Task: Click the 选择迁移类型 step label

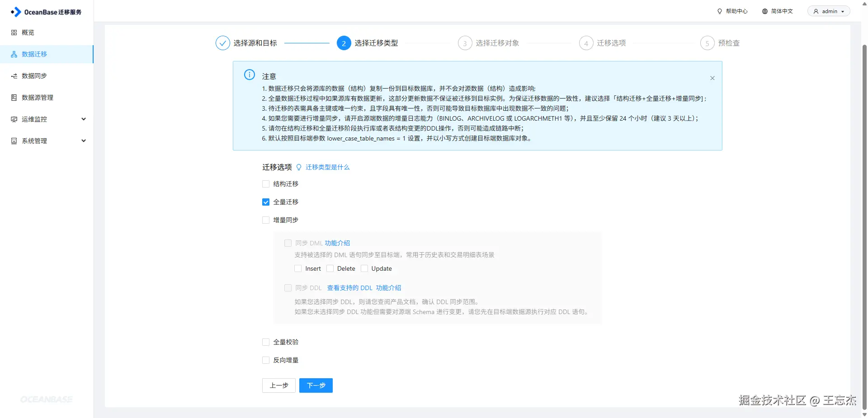Action: click(377, 43)
